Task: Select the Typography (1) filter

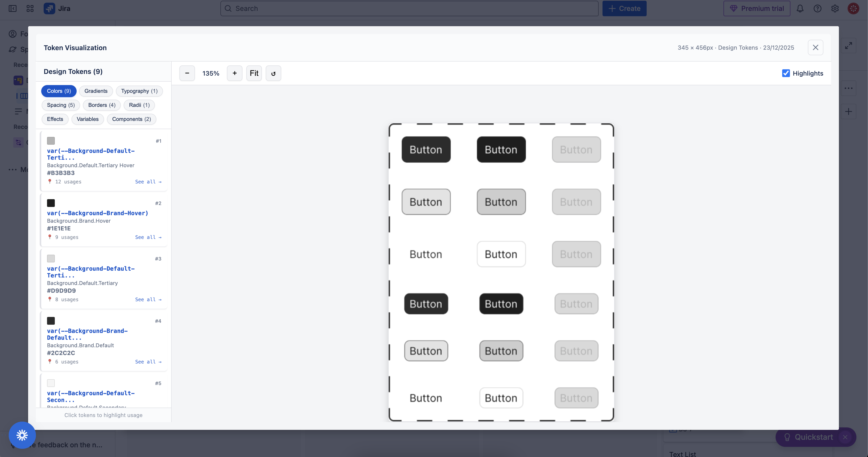Action: 139,91
